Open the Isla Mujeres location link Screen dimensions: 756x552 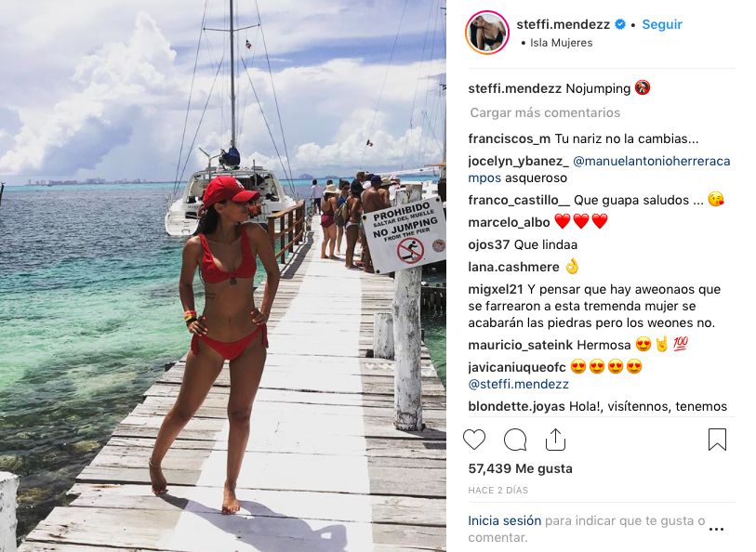[562, 43]
